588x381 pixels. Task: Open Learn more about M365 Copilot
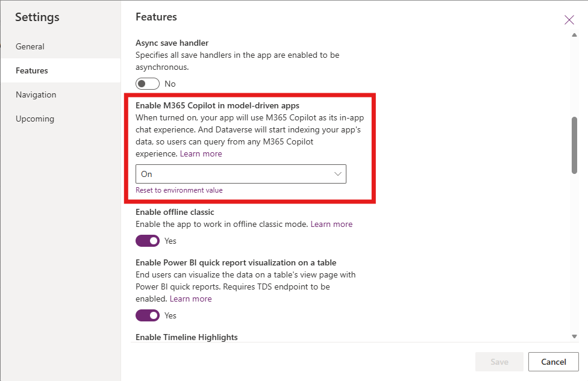pyautogui.click(x=201, y=153)
